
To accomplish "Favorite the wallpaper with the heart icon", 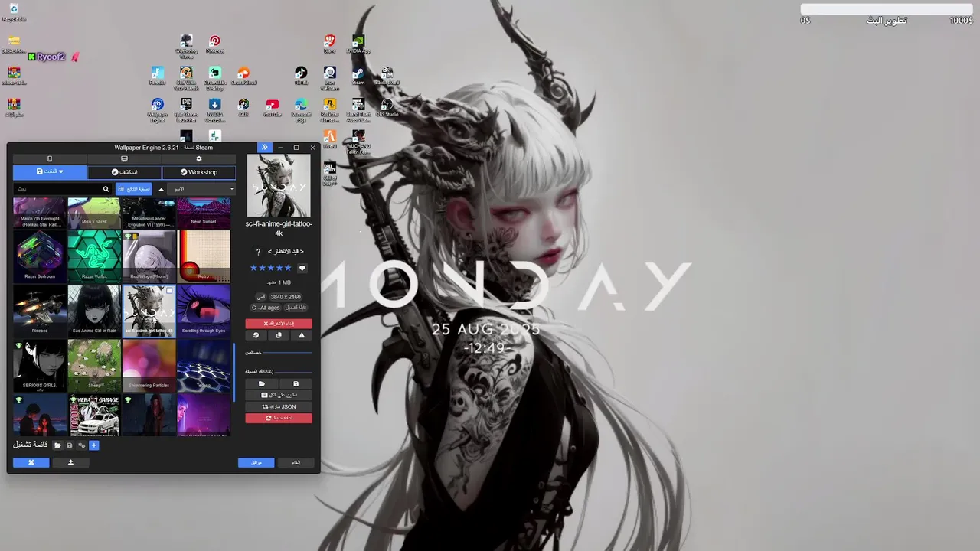I will click(302, 269).
